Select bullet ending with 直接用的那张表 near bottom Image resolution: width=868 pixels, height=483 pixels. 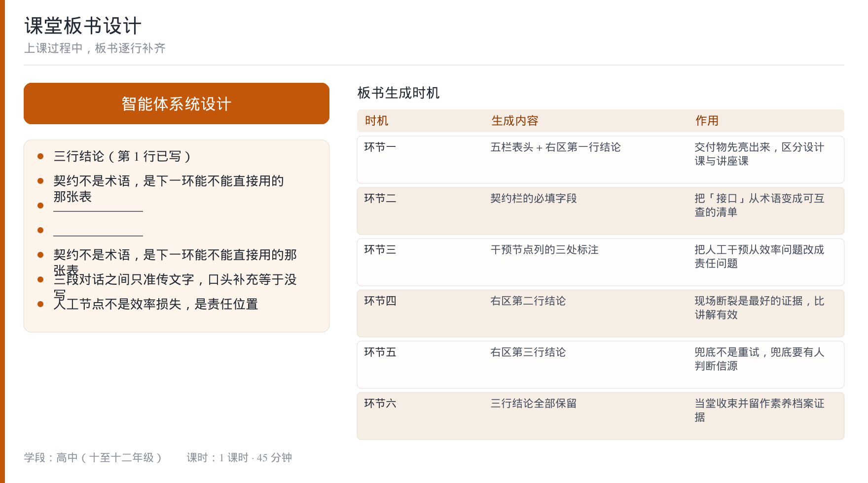tap(175, 262)
